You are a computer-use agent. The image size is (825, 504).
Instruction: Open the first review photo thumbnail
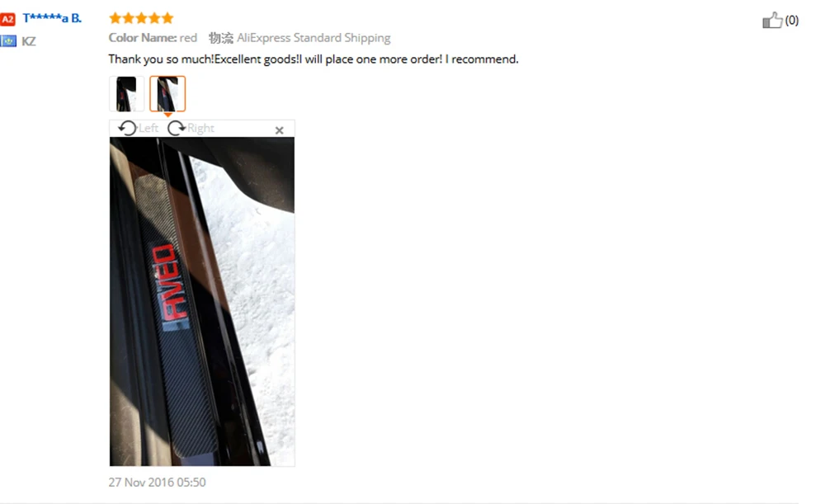(126, 94)
